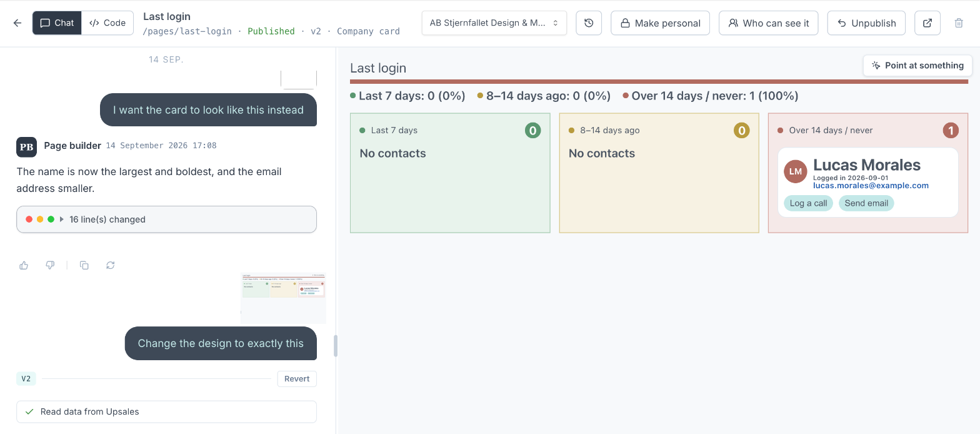980x434 pixels.
Task: Switch to the Code tab
Action: [107, 23]
